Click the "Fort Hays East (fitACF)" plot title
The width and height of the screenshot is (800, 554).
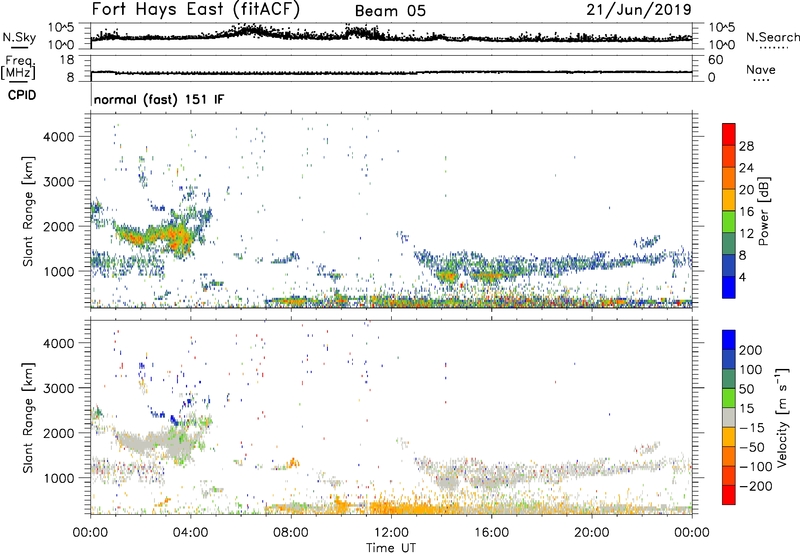[195, 9]
